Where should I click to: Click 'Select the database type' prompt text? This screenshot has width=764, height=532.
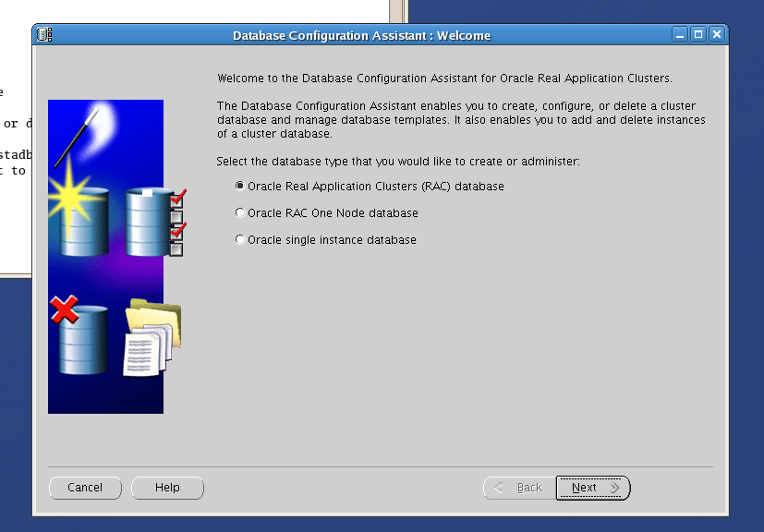coord(398,162)
